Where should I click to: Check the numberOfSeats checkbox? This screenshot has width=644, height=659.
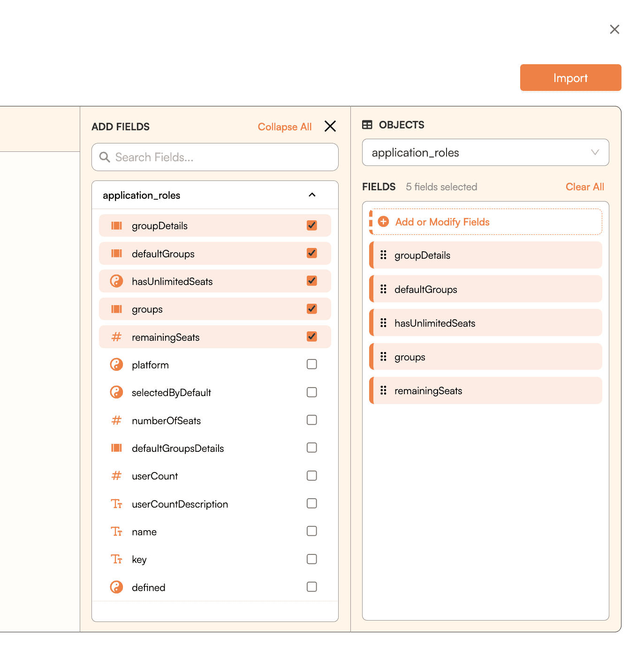point(312,420)
